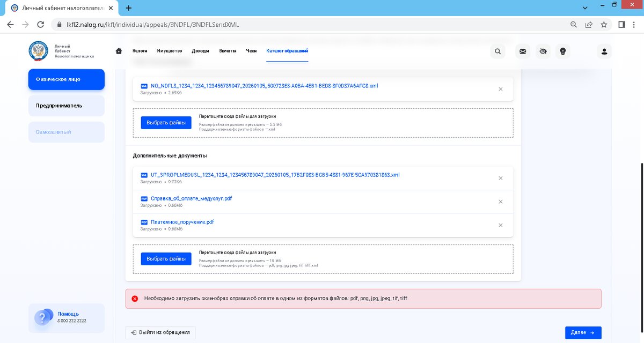644x343 pixels.
Task: Open Платежное_поручение.pdf link
Action: (182, 222)
